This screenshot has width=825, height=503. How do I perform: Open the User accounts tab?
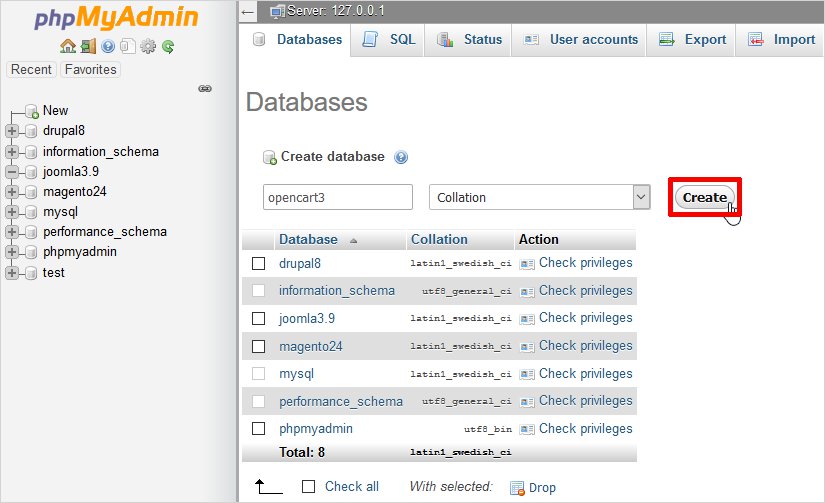(582, 40)
